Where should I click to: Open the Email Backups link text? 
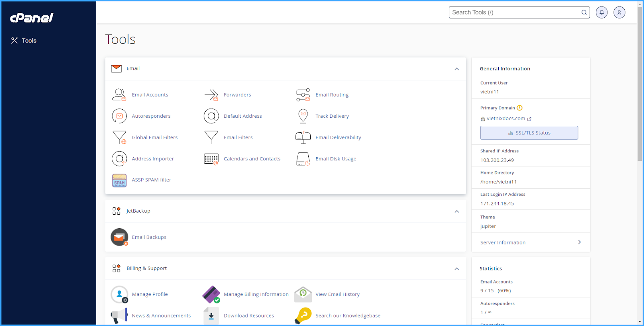pos(149,237)
